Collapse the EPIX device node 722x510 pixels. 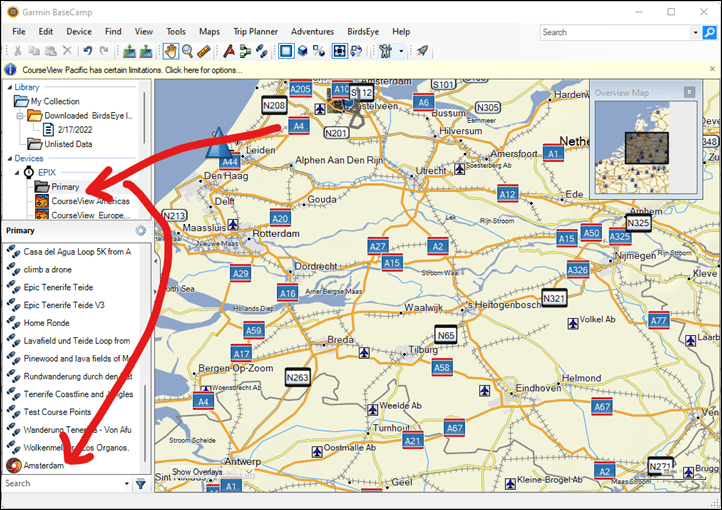click(x=17, y=173)
